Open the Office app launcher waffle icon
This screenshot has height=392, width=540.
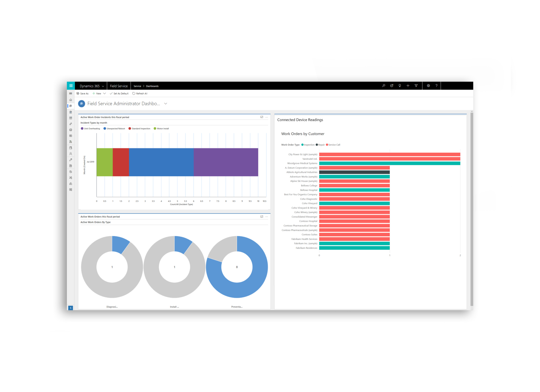tap(71, 86)
